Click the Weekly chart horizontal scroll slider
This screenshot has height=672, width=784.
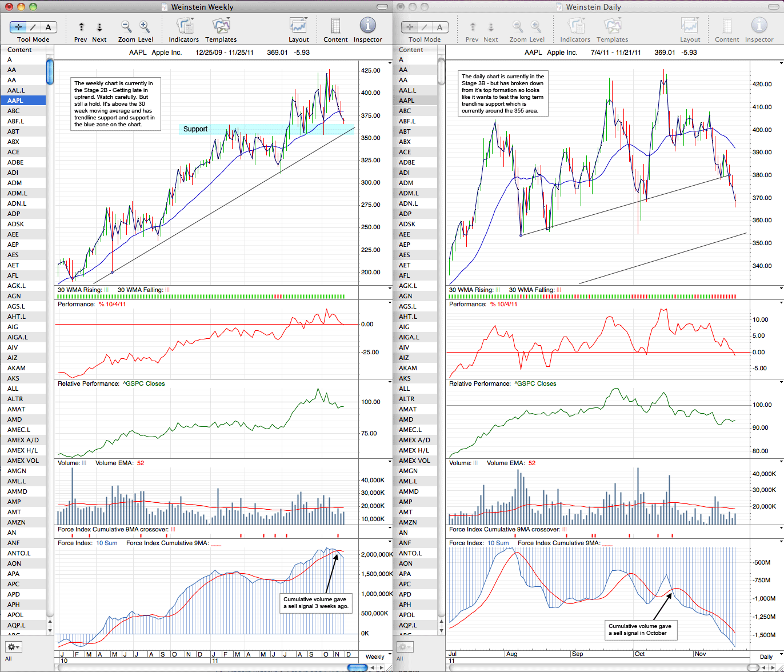pos(358,667)
